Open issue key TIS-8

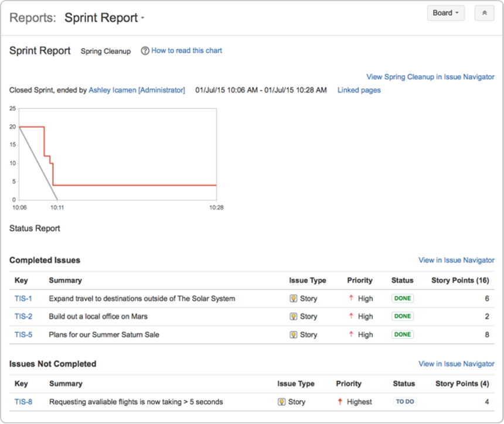pyautogui.click(x=23, y=402)
